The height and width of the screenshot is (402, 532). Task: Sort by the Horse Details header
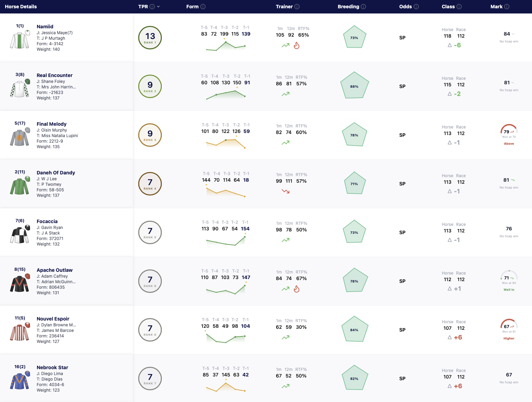21,7
